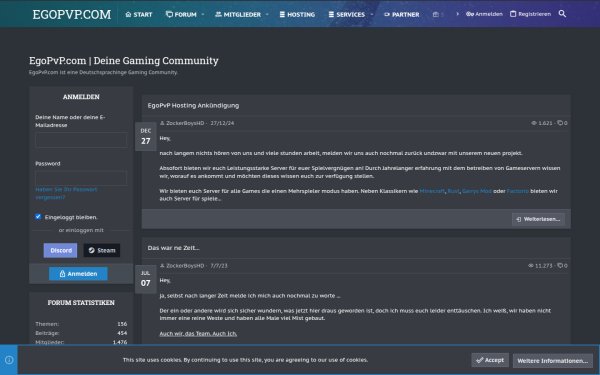The image size is (600, 375).
Task: Show more navigation items chevron
Action: click(x=457, y=14)
